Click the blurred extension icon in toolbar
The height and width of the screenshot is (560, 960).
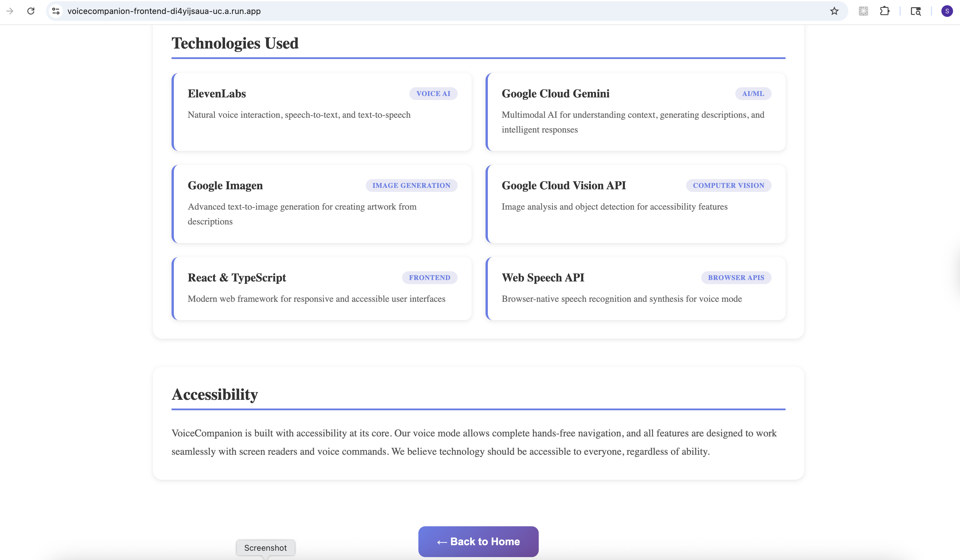coord(863,11)
